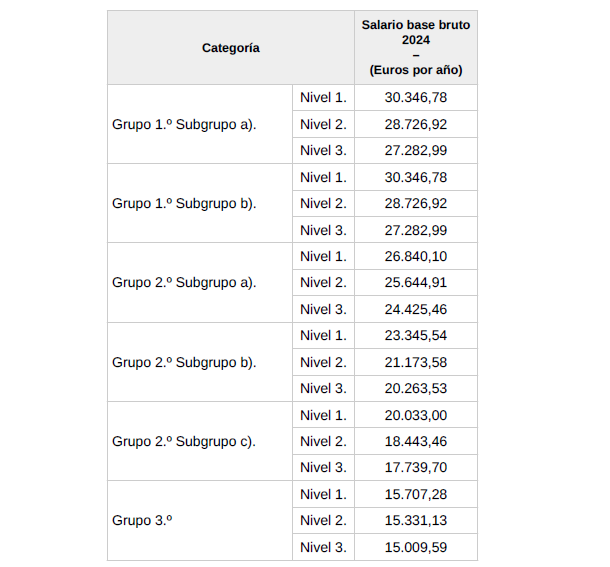Select the salary figure 20.033,00
Image resolution: width=610 pixels, height=567 pixels.
tap(415, 415)
